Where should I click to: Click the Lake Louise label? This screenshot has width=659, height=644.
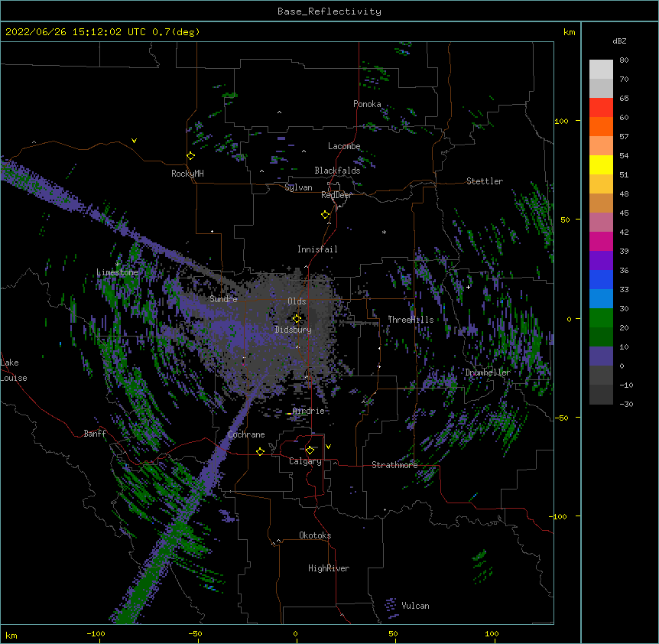pyautogui.click(x=14, y=370)
